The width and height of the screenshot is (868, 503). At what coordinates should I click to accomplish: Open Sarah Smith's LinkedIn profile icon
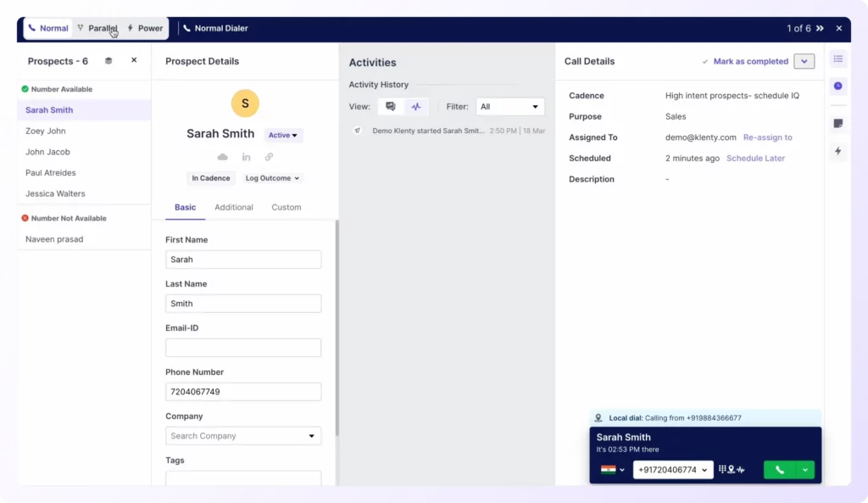pyautogui.click(x=245, y=157)
